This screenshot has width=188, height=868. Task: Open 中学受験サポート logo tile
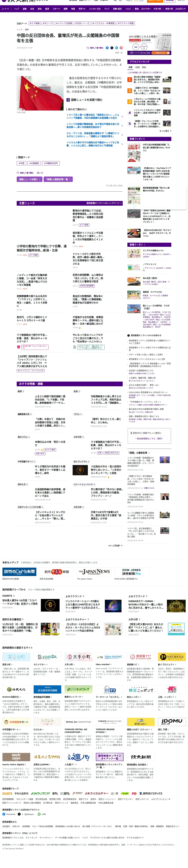(16, 721)
